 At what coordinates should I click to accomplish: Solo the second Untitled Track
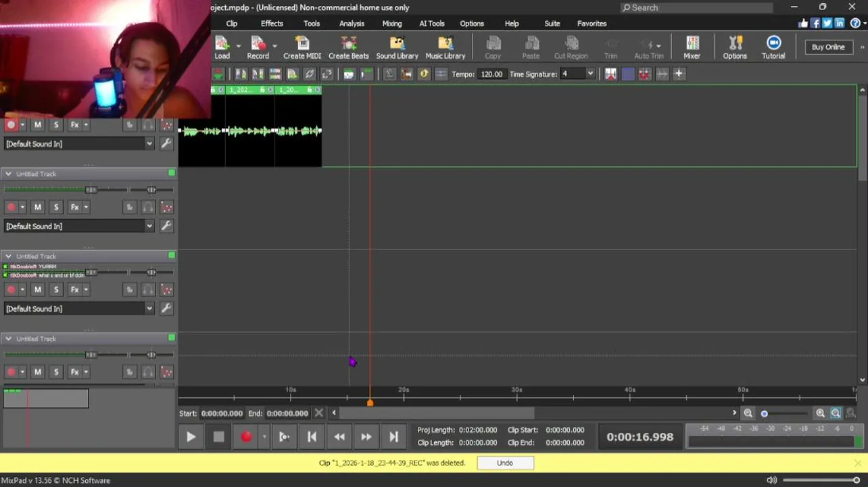56,207
